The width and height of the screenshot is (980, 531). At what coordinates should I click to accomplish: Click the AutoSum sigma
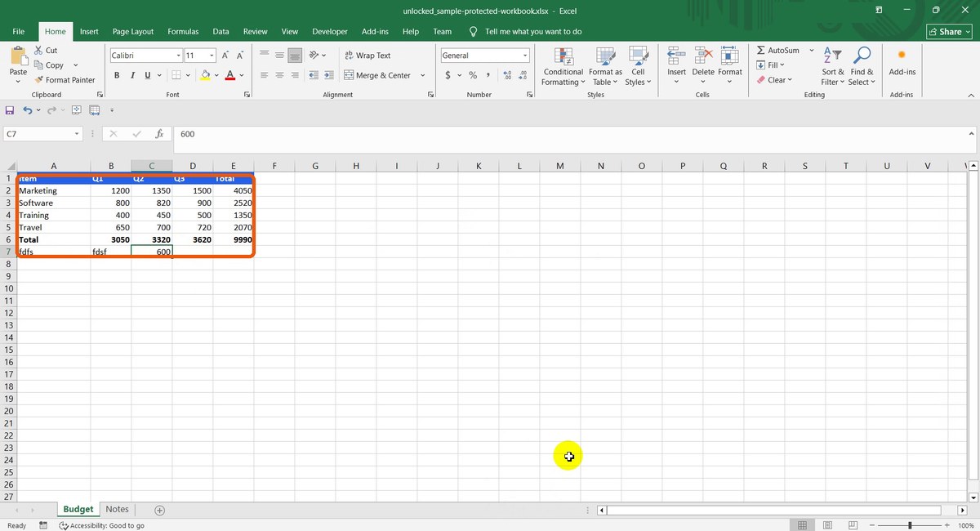point(761,51)
